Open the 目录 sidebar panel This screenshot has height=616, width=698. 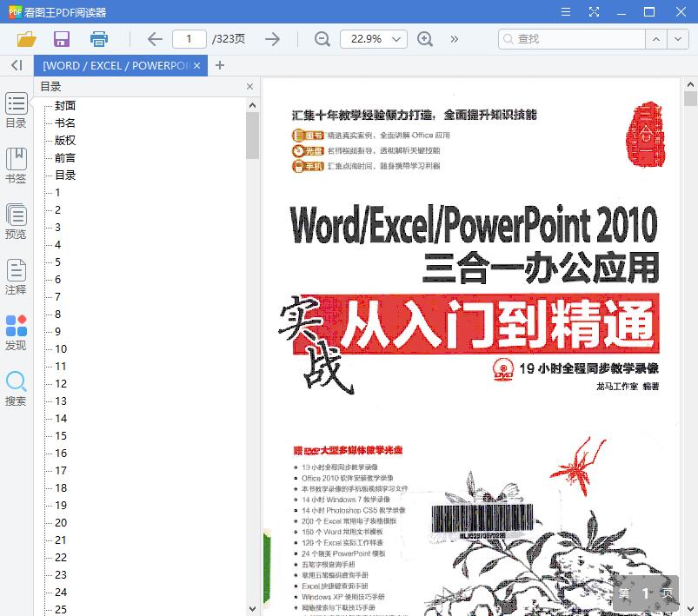(x=16, y=110)
